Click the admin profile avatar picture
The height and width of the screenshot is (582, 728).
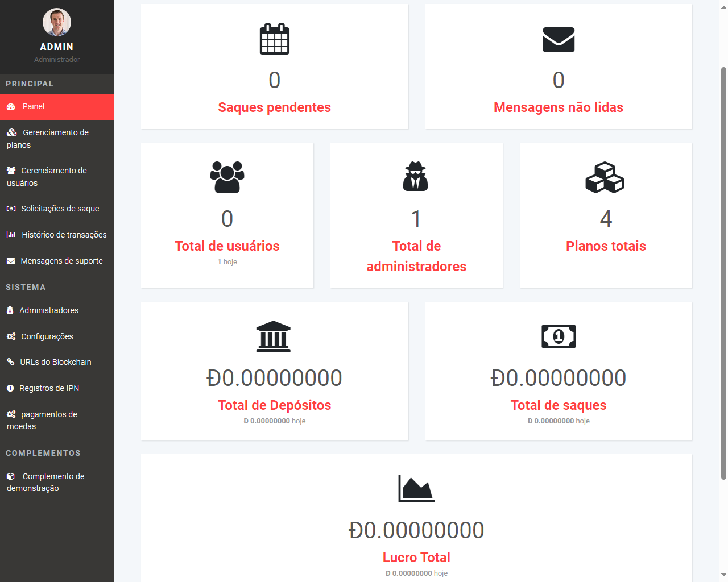pos(57,23)
